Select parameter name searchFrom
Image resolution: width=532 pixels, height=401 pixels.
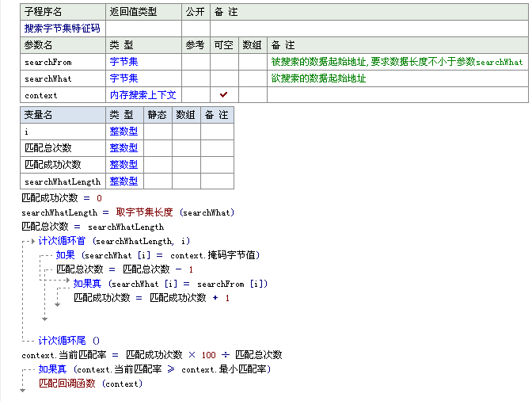coord(47,62)
